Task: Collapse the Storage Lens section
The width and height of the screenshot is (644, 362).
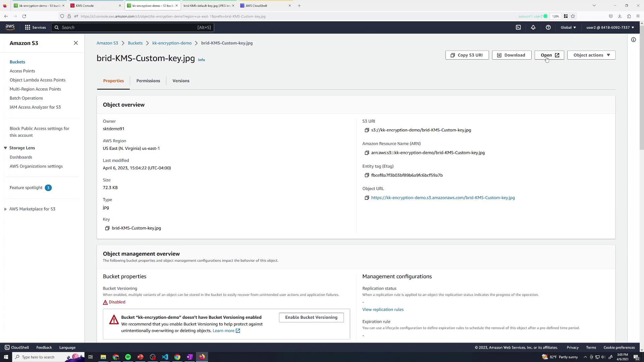Action: (x=5, y=148)
